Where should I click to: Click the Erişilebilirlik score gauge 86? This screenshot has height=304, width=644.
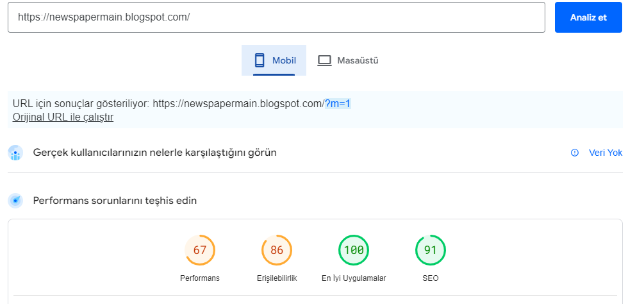pos(276,250)
